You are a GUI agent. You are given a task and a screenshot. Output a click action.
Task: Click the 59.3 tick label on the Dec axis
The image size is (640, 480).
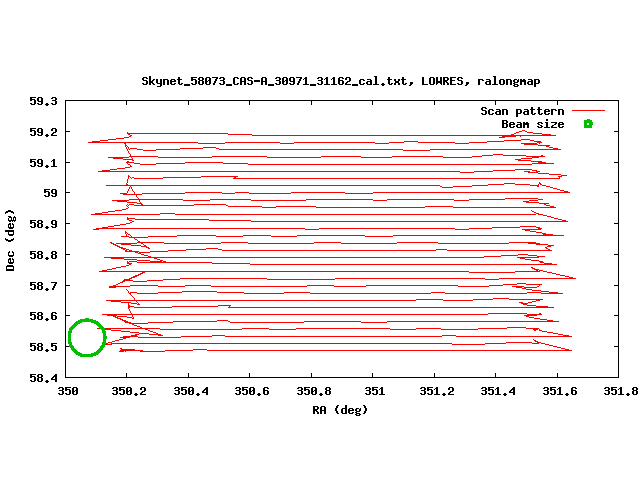(x=43, y=101)
